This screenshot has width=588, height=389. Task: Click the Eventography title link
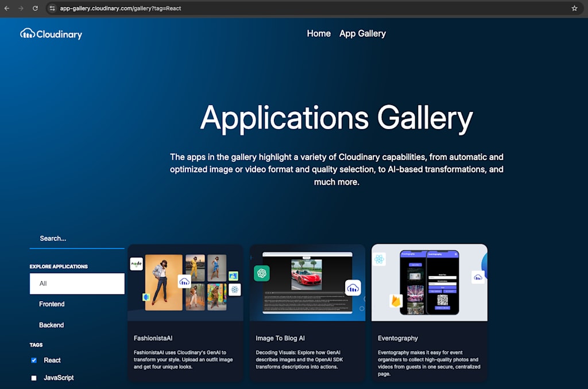click(397, 338)
